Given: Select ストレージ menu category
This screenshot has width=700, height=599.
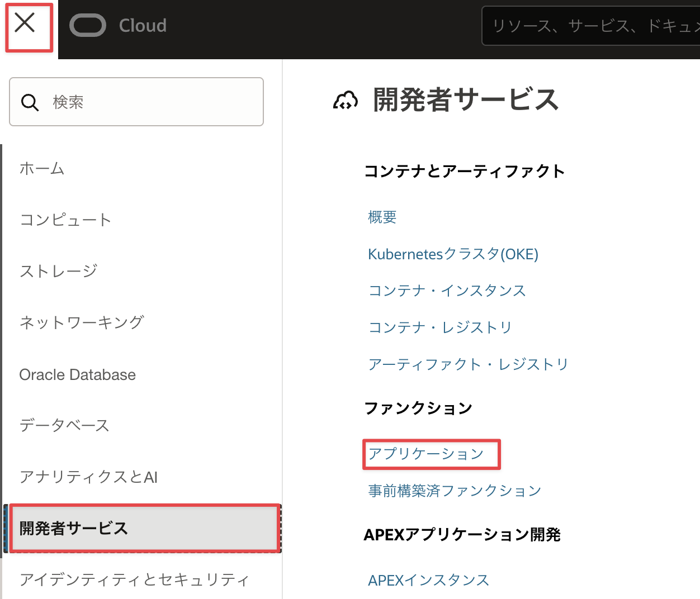Looking at the screenshot, I should point(58,271).
